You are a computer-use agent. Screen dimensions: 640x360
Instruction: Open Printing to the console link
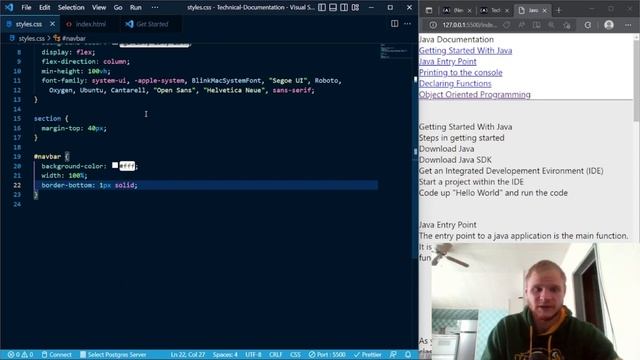click(x=460, y=73)
